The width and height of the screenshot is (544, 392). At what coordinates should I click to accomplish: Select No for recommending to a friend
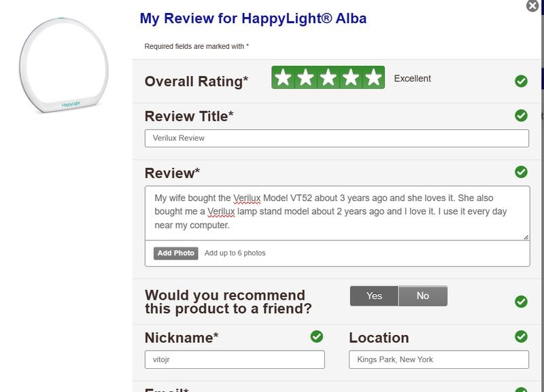423,296
